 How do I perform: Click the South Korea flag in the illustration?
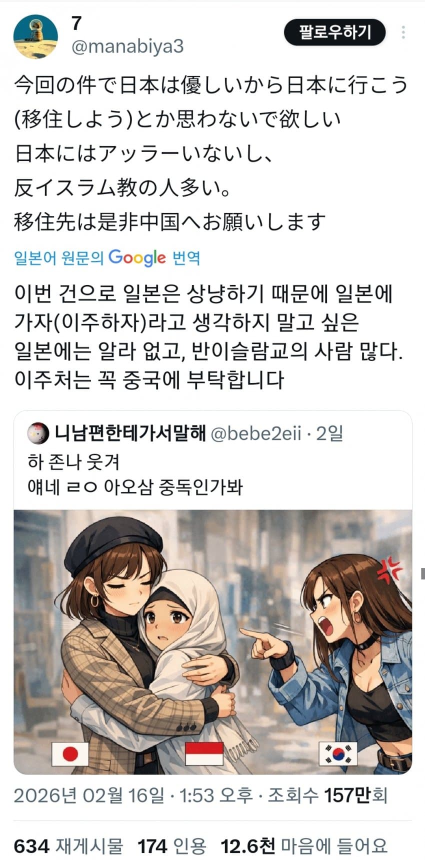[x=338, y=754]
